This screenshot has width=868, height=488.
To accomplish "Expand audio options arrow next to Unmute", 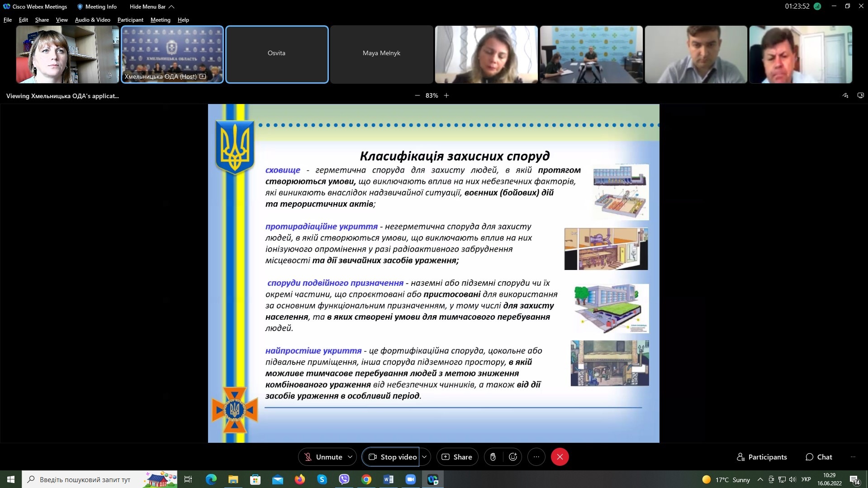I will pyautogui.click(x=350, y=457).
